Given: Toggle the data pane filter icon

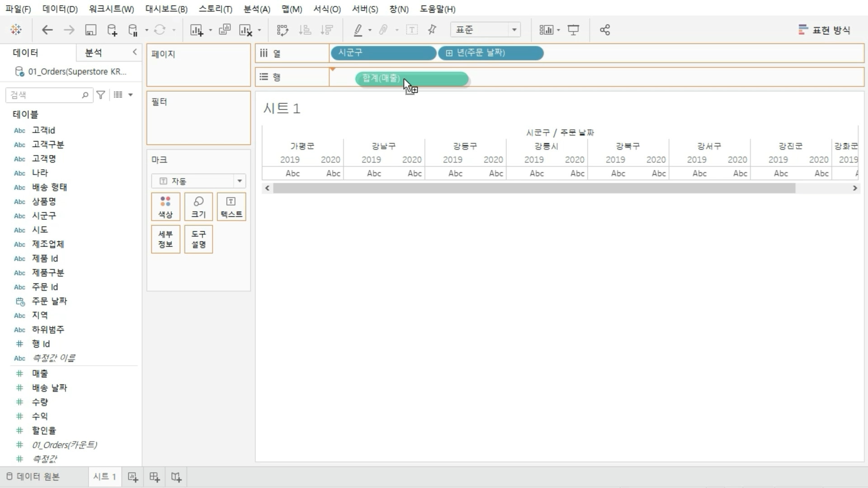Looking at the screenshot, I should pos(101,95).
